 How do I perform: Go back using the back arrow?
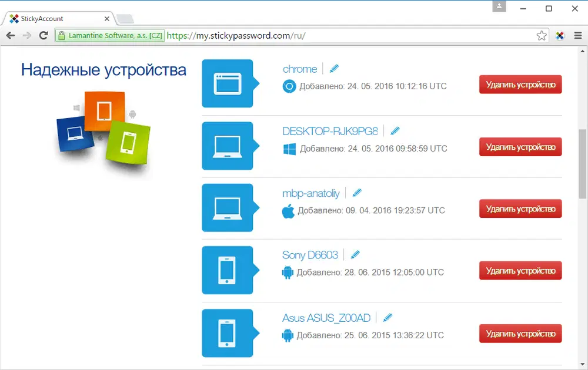pos(10,35)
